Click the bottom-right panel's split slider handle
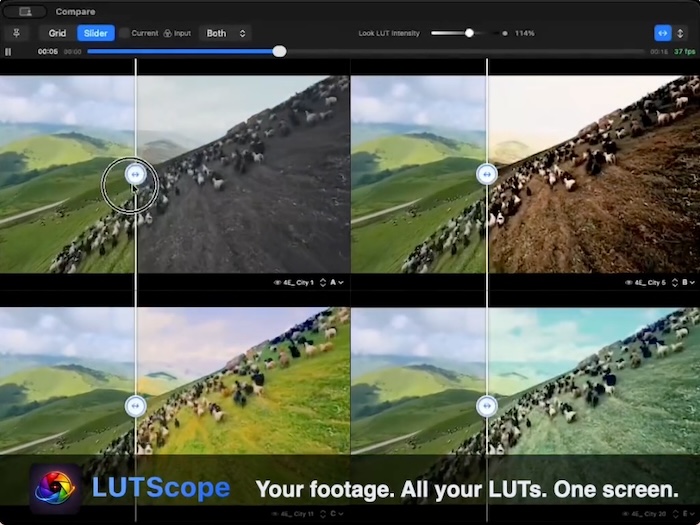Viewport: 700px width, 525px height. pyautogui.click(x=487, y=406)
